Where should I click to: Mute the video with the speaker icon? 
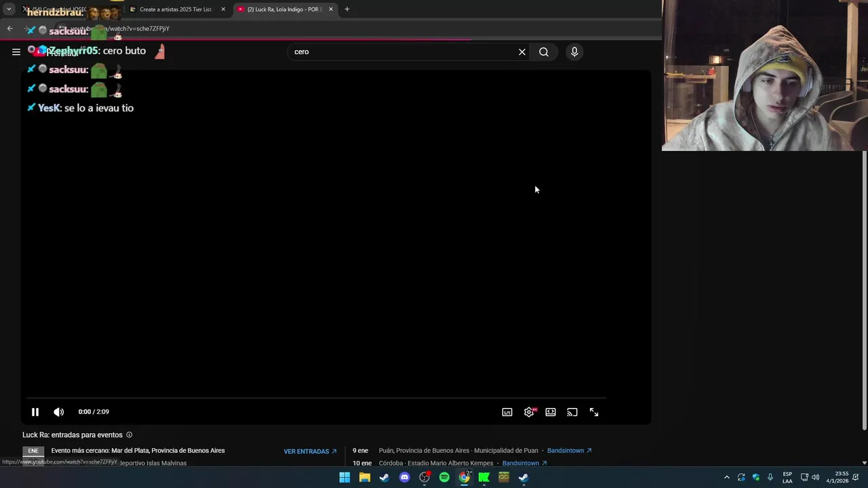[x=59, y=412]
